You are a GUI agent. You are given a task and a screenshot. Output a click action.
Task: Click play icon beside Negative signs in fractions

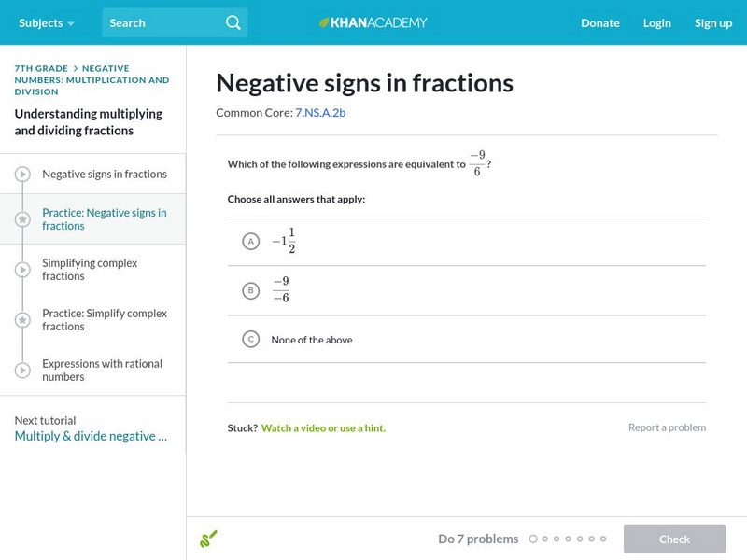point(22,174)
